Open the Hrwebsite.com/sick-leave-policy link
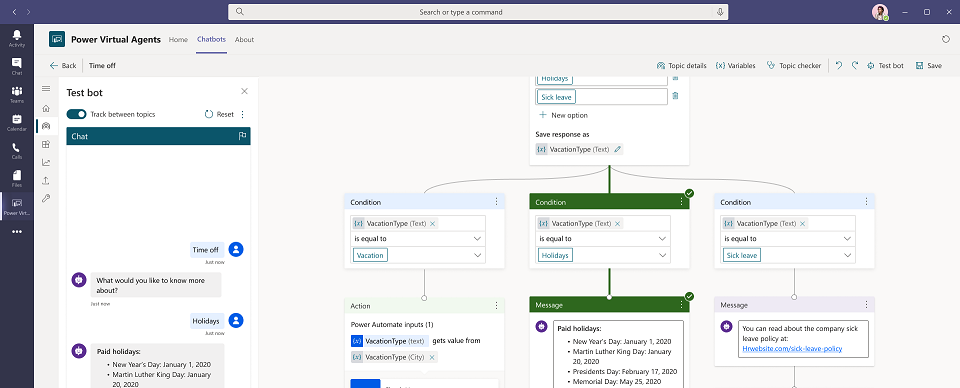 pyautogui.click(x=792, y=349)
